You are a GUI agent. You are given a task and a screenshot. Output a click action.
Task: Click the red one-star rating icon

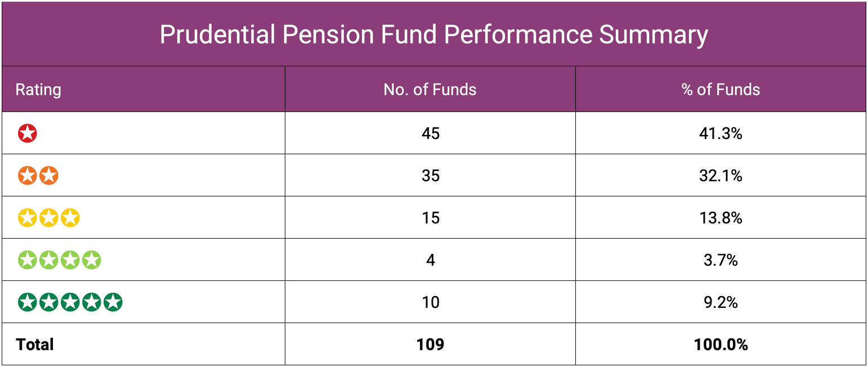pyautogui.click(x=28, y=133)
